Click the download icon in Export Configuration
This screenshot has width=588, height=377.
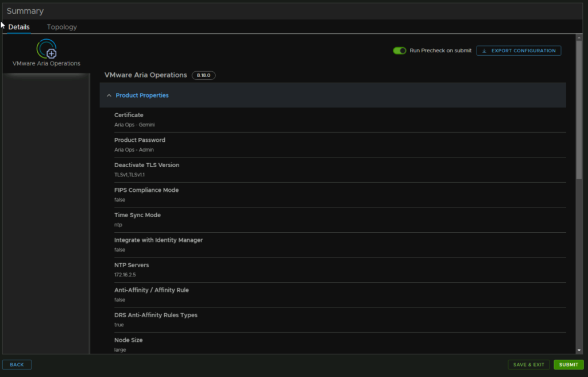[484, 51]
